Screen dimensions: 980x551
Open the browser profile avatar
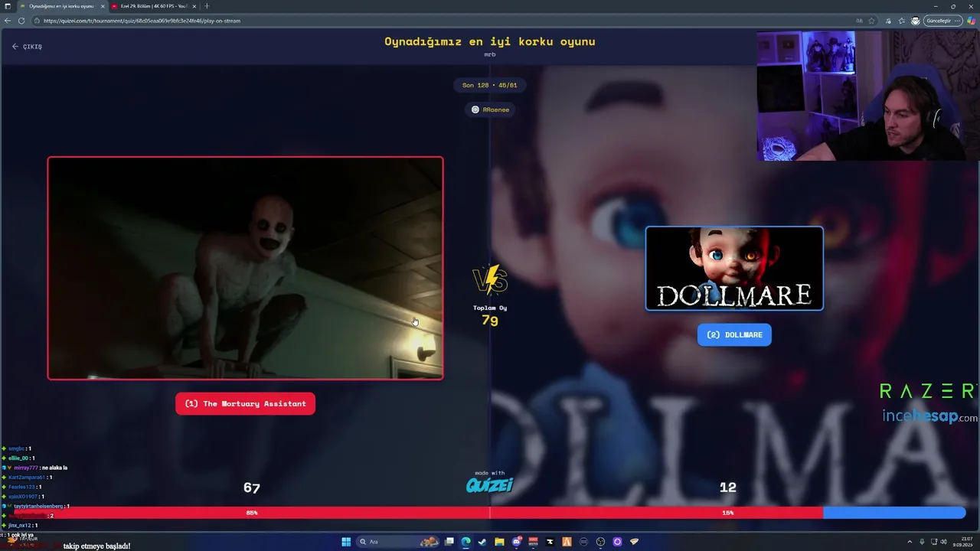pyautogui.click(x=915, y=21)
